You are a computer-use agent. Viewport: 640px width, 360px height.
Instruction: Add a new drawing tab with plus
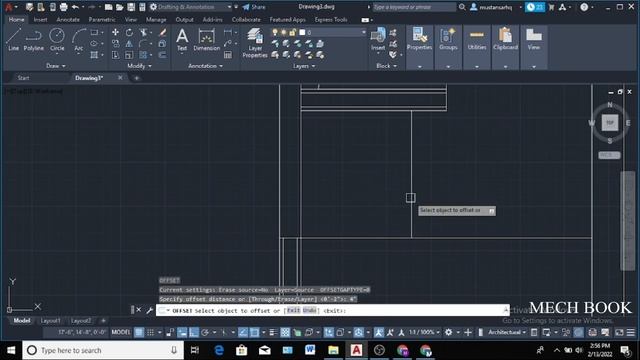click(x=136, y=78)
